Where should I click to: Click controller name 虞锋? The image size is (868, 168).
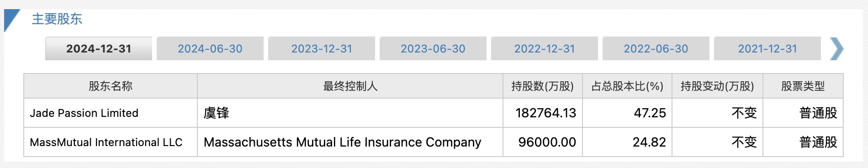216,113
